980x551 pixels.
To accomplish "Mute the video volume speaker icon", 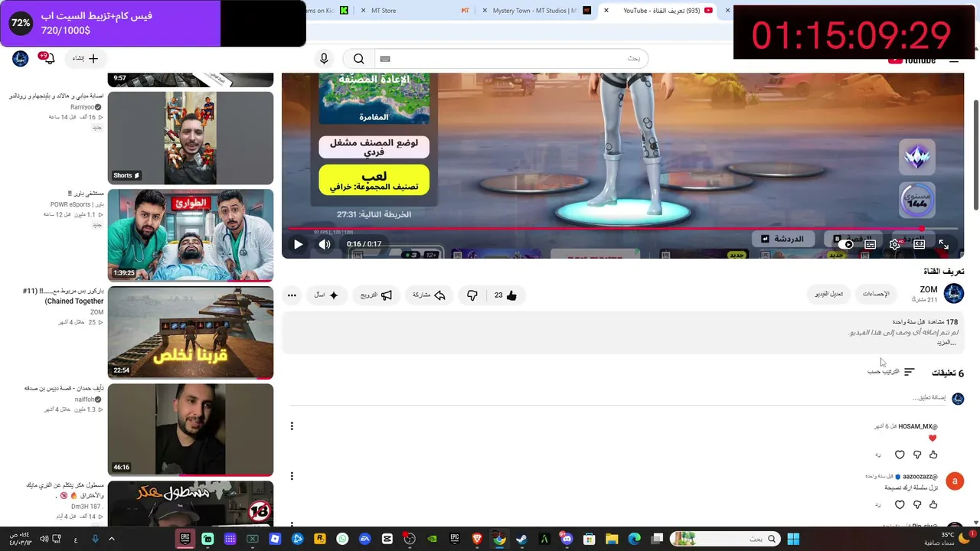I will click(325, 244).
